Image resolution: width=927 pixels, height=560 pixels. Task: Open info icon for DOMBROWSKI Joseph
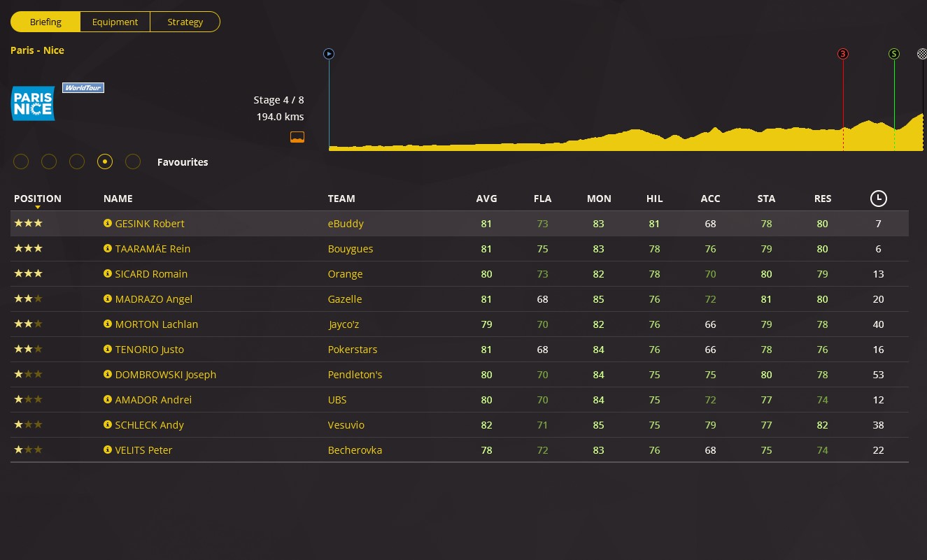108,374
